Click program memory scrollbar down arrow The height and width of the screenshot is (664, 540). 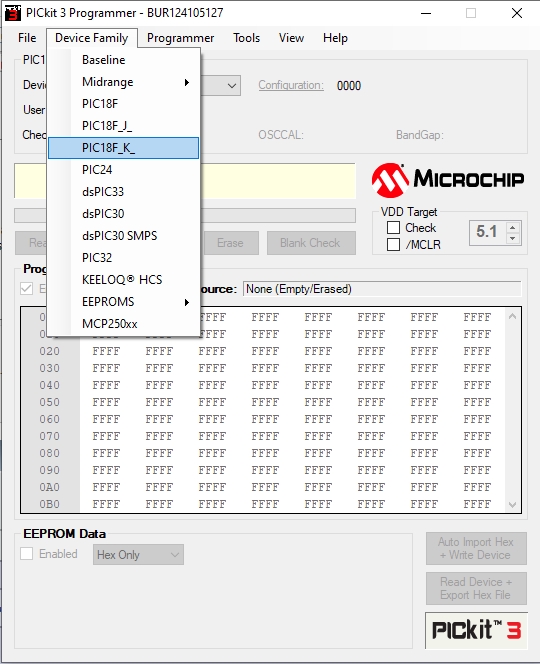point(512,504)
